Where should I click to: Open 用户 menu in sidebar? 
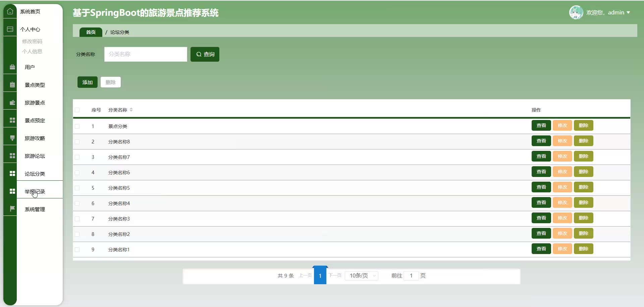pyautogui.click(x=30, y=67)
